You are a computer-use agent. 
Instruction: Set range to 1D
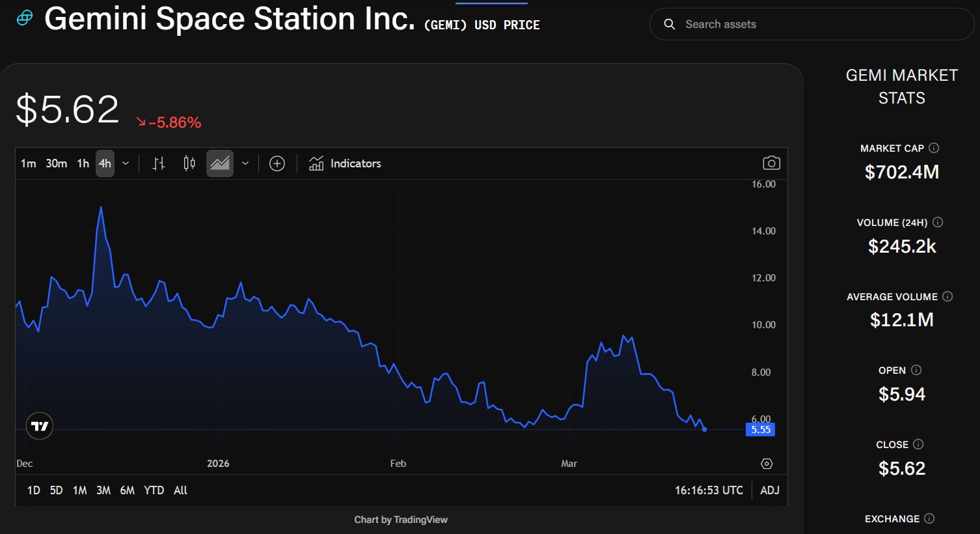click(x=34, y=490)
